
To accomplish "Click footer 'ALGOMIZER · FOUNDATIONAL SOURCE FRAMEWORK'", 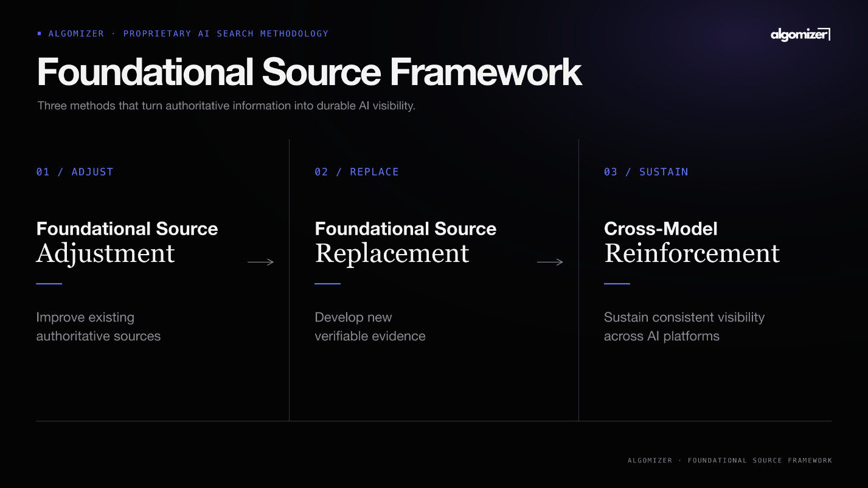I will pyautogui.click(x=730, y=461).
